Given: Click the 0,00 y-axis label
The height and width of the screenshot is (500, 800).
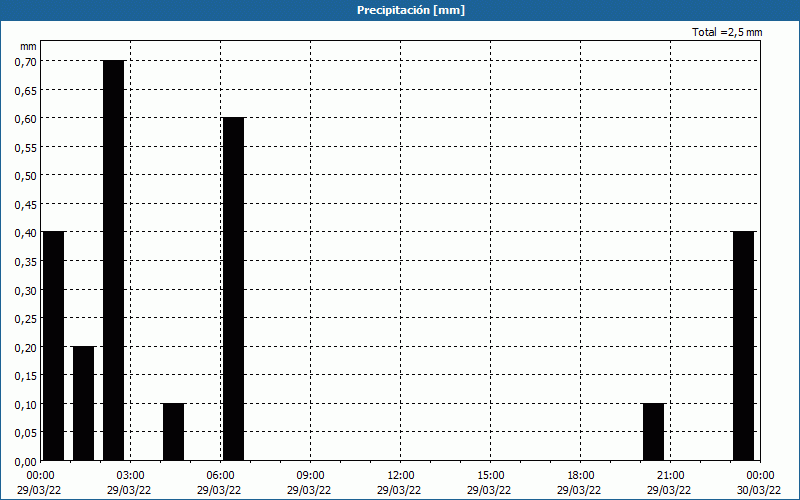Looking at the screenshot, I should [x=26, y=462].
